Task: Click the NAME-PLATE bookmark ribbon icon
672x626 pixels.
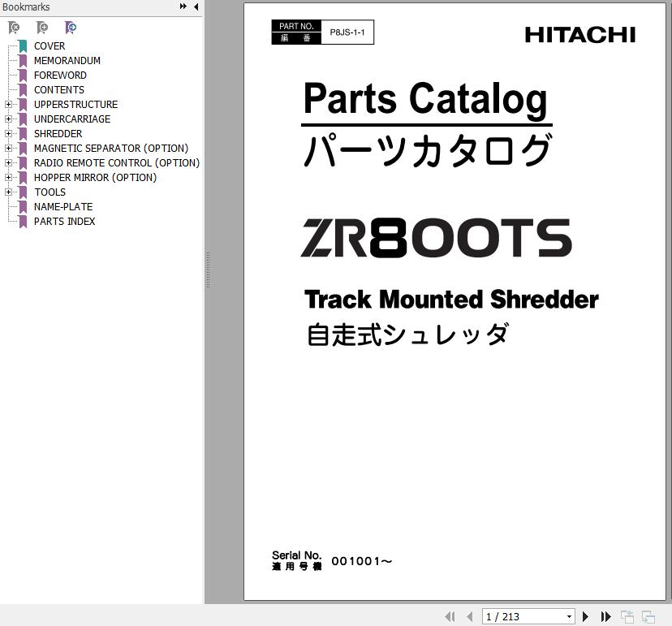Action: [23, 207]
